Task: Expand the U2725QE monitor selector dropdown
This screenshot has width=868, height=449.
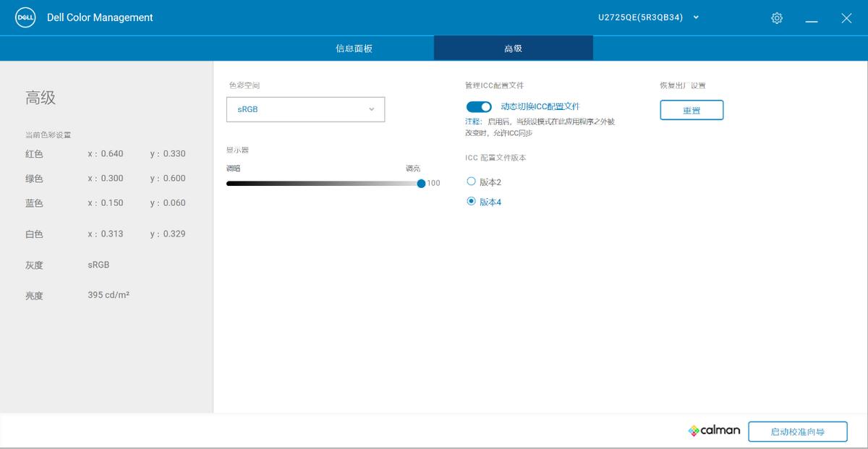Action: pos(649,17)
